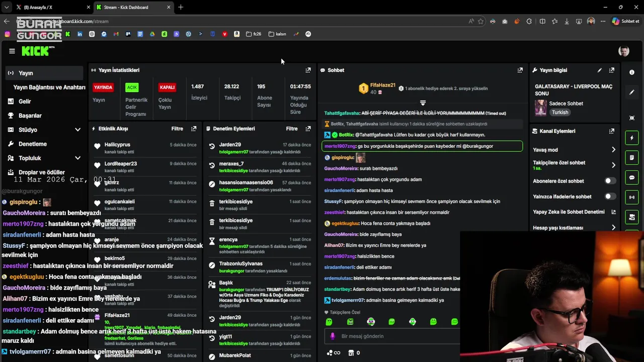Toggle Yalnızca ifadelerle sohbet switch
Screen dimensions: 644x362
tap(610, 197)
